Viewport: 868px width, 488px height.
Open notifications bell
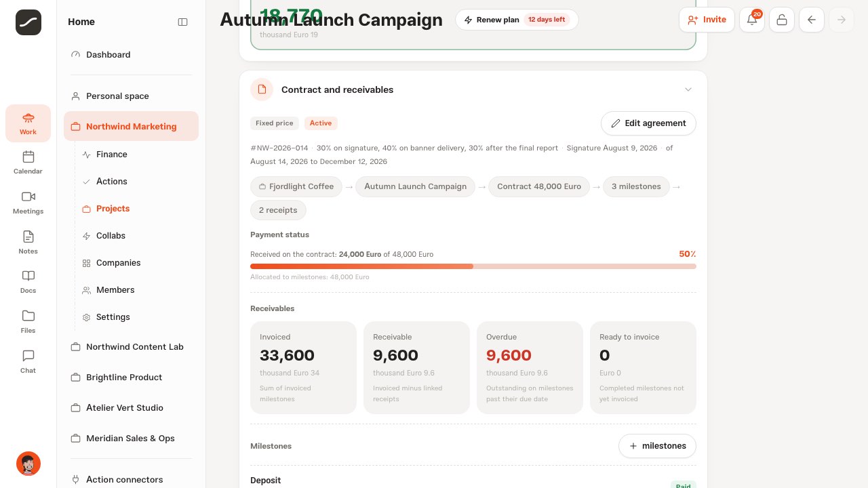coord(752,20)
